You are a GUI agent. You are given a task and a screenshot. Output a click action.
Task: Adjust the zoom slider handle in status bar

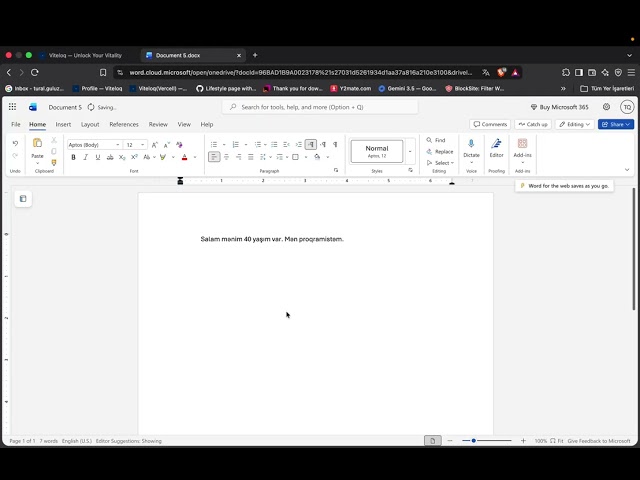coord(473,441)
